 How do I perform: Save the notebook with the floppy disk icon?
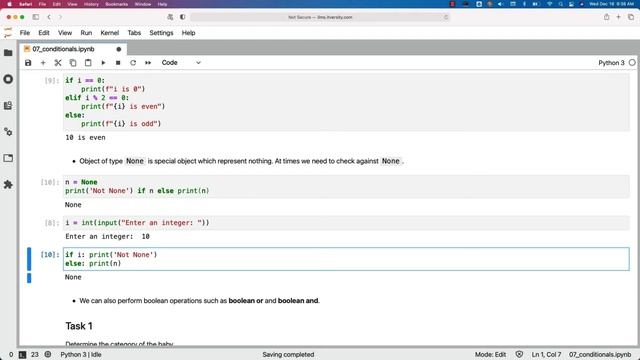pyautogui.click(x=28, y=63)
